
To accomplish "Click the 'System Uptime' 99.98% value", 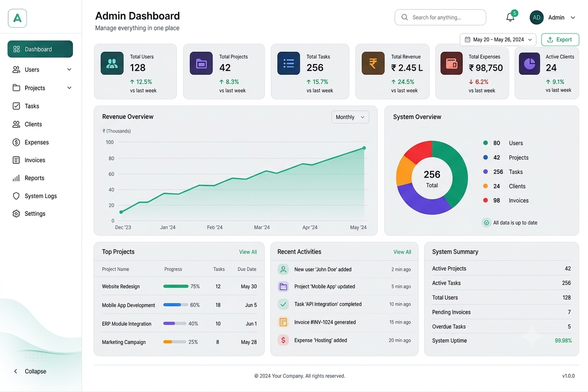I will [563, 341].
